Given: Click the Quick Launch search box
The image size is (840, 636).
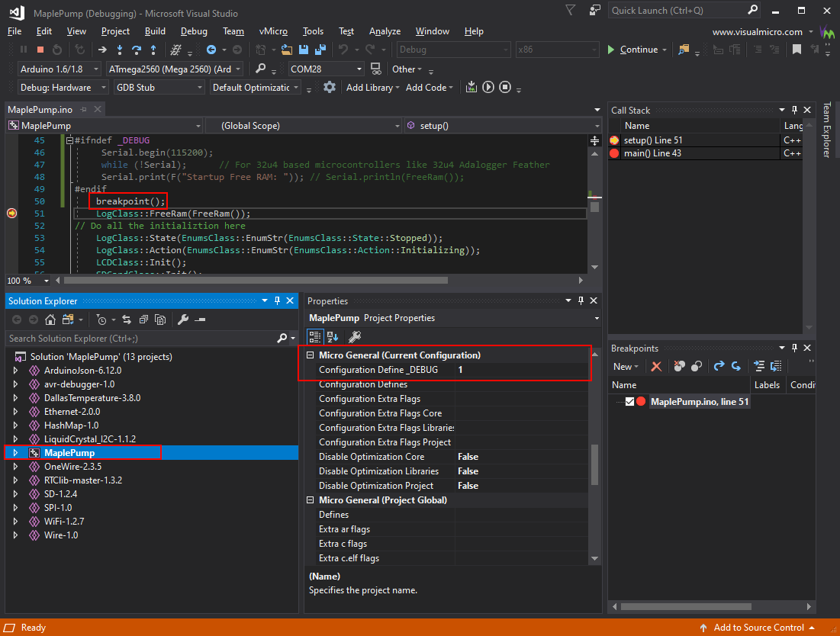Looking at the screenshot, I should pyautogui.click(x=677, y=10).
